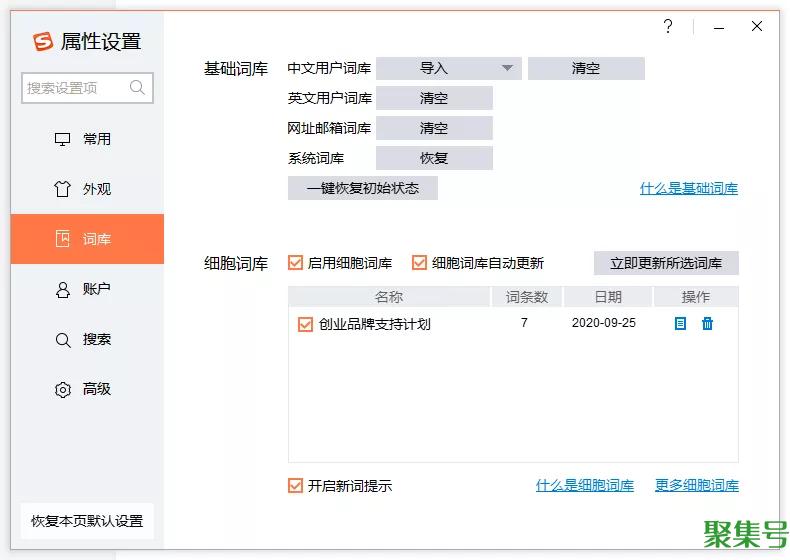Open the 更多细胞词库 link
The height and width of the screenshot is (560, 790).
tap(696, 486)
